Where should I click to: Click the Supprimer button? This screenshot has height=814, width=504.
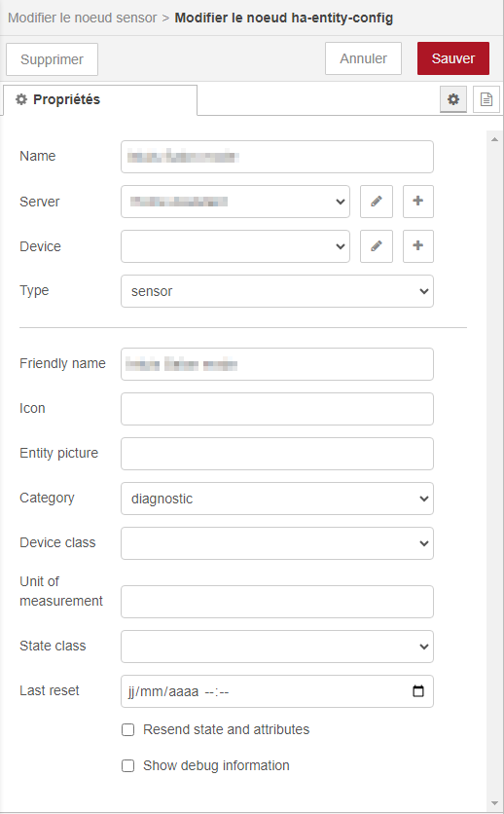pos(52,59)
